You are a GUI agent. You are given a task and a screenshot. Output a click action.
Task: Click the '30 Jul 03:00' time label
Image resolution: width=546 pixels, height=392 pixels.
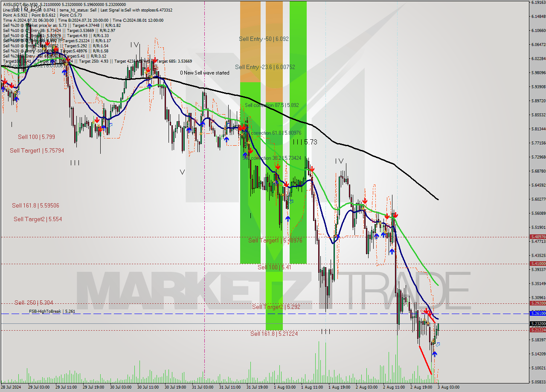click(x=121, y=387)
